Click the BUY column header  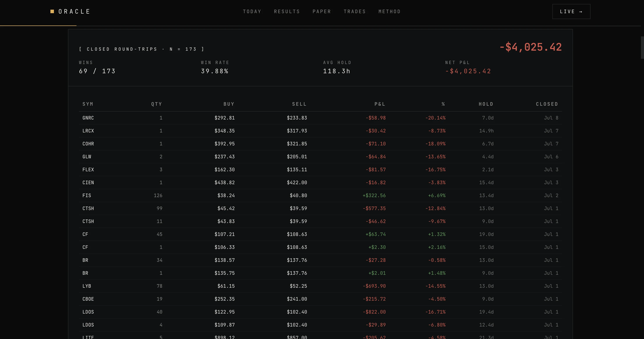point(229,104)
